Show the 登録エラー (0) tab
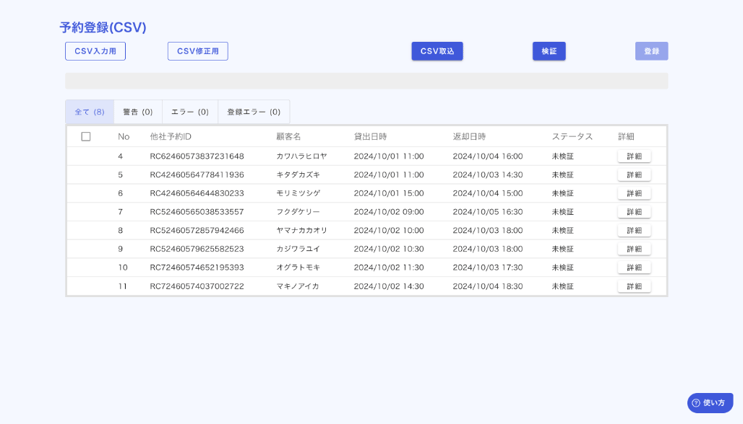 [254, 112]
